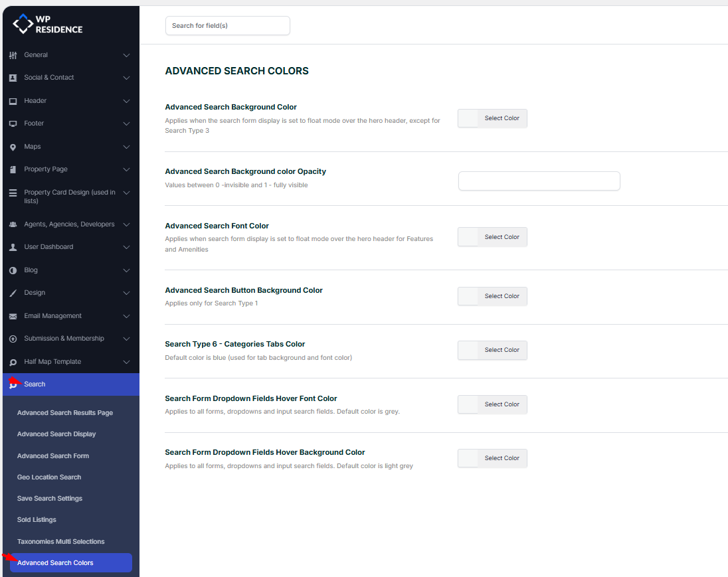Viewport: 728px width, 577px height.
Task: Click the Social & Contact card icon
Action: 13,78
